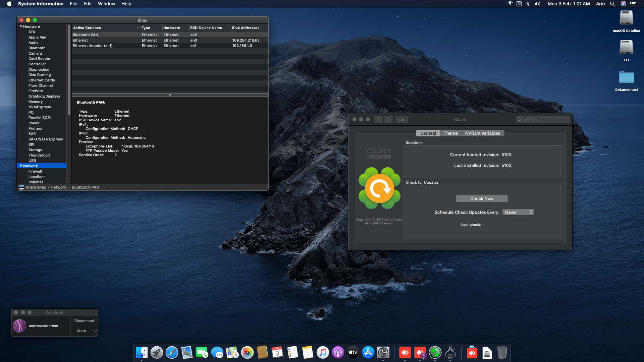Open the NVRam Variables tab
This screenshot has height=362, width=644.
tap(482, 133)
